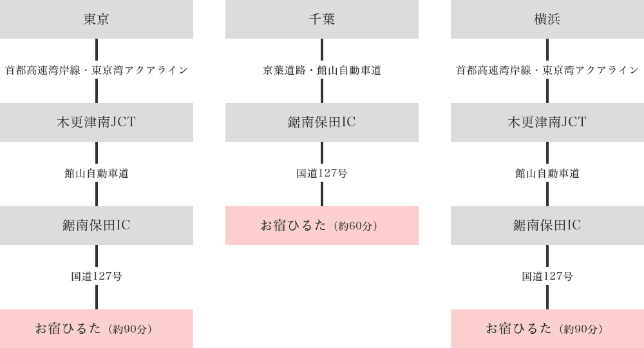Screen dimensions: 644x348
Task: Select 木更津南JCT box under 横浜 route
Action: pos(547,122)
